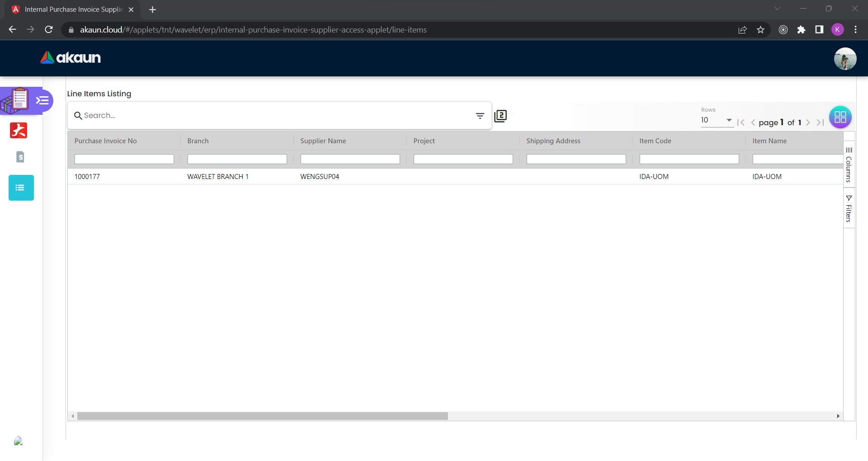Share this page from address bar
Image resolution: width=868 pixels, height=461 pixels.
742,30
